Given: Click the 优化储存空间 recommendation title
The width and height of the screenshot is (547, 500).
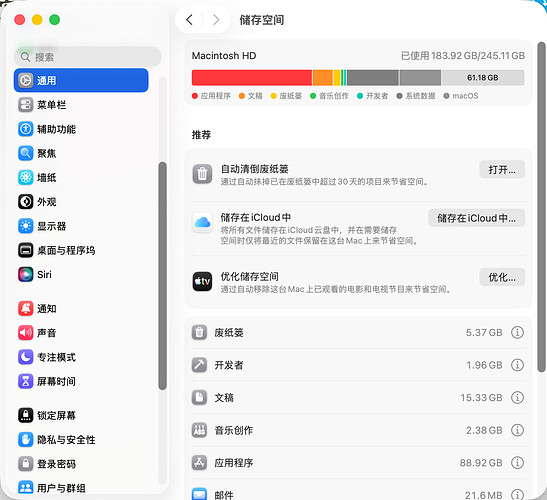Looking at the screenshot, I should click(x=249, y=276).
